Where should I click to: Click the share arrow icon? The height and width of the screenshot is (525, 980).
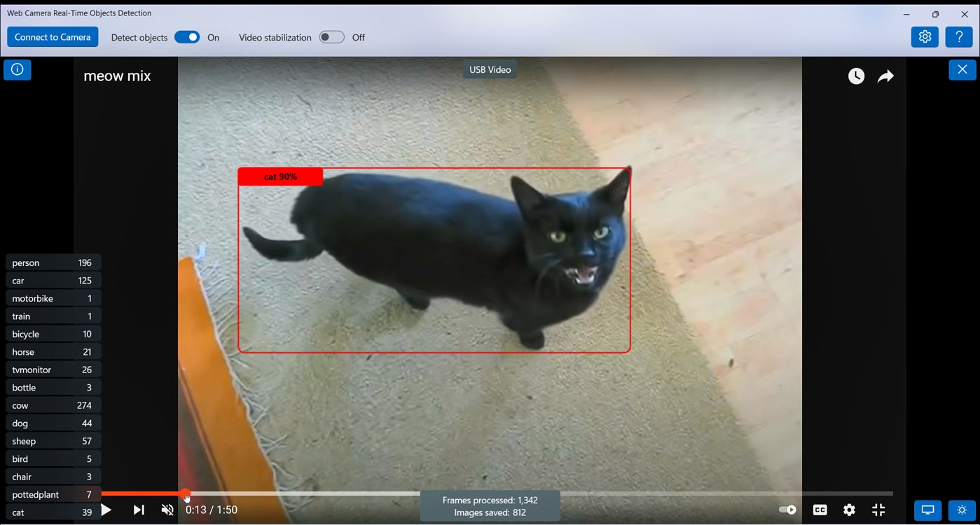tap(885, 76)
